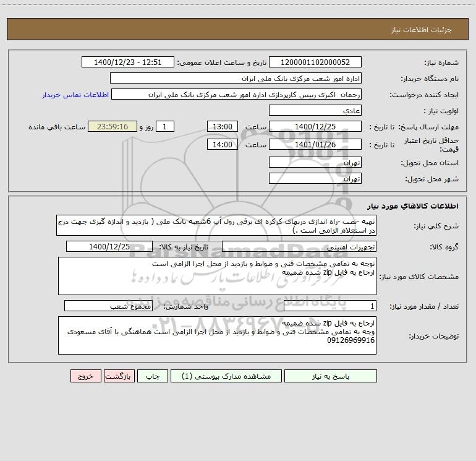Click response deadline date 1400/12/25 field
Viewport: 476px width, 461px height.
315,126
